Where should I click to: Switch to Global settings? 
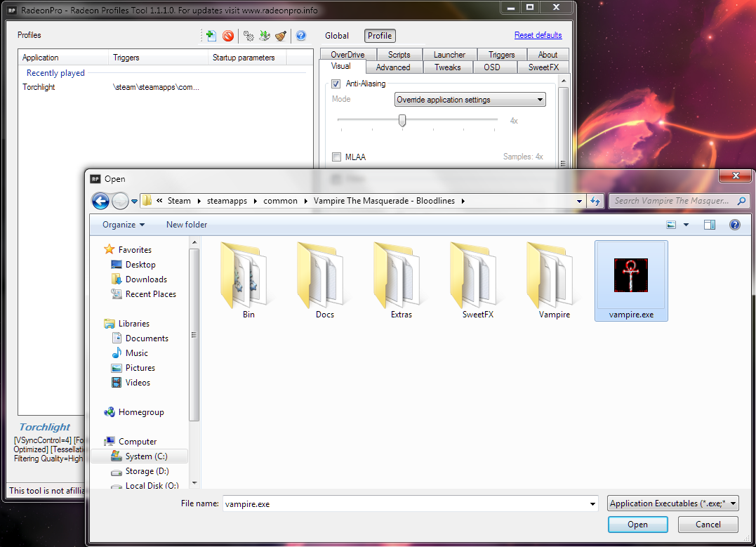(x=336, y=36)
